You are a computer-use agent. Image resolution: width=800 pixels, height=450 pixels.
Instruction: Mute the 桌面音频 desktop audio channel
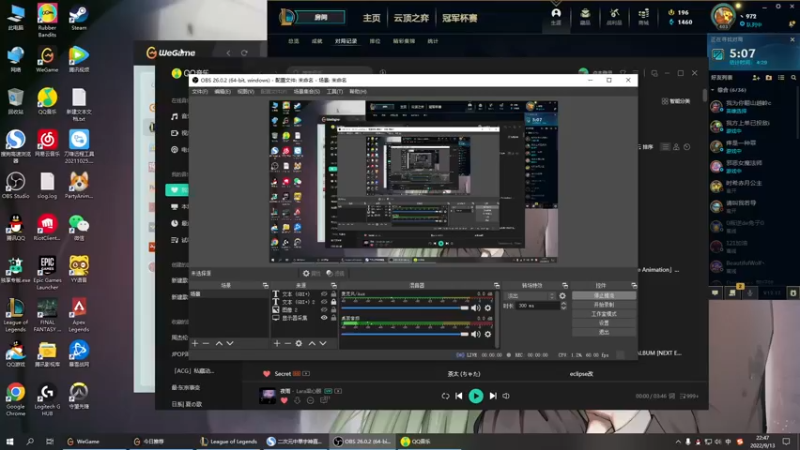pyautogui.click(x=476, y=334)
